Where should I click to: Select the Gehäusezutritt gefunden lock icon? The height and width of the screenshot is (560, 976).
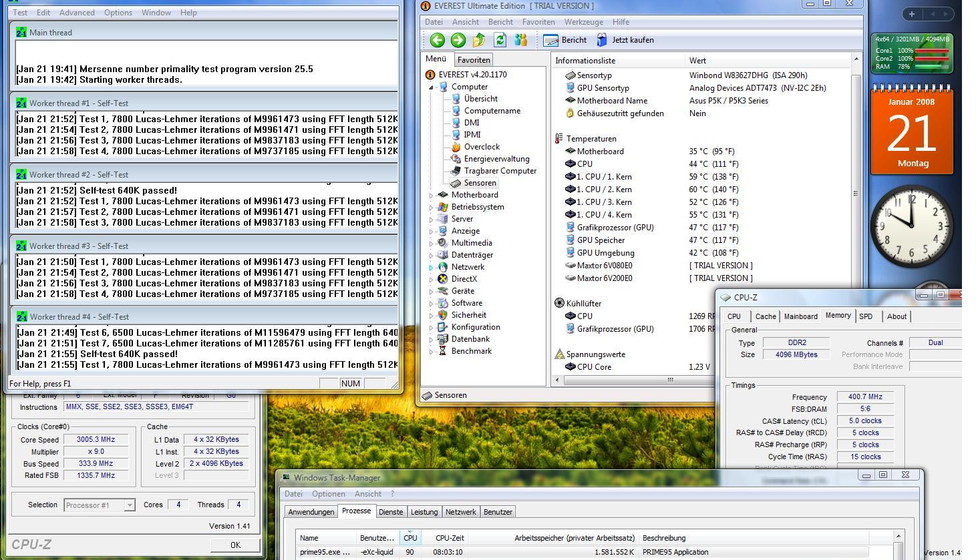click(570, 113)
